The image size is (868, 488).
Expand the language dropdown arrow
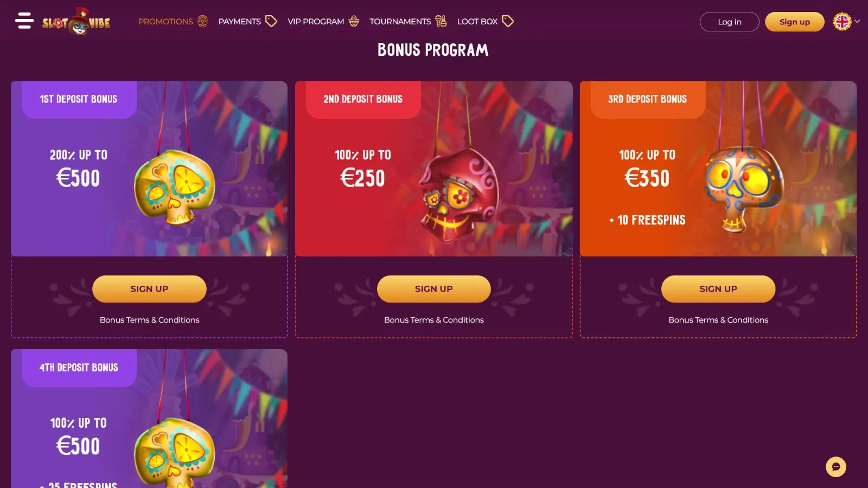pos(858,22)
